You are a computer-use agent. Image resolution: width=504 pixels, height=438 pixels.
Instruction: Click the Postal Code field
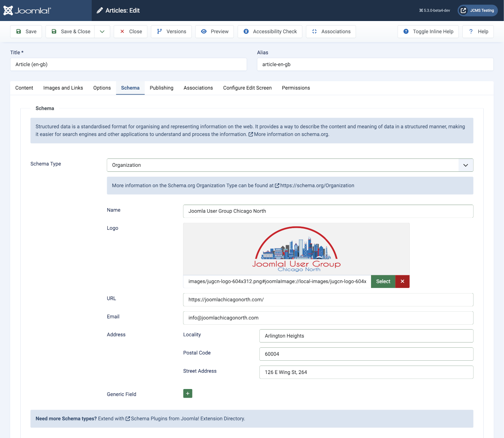(x=366, y=354)
